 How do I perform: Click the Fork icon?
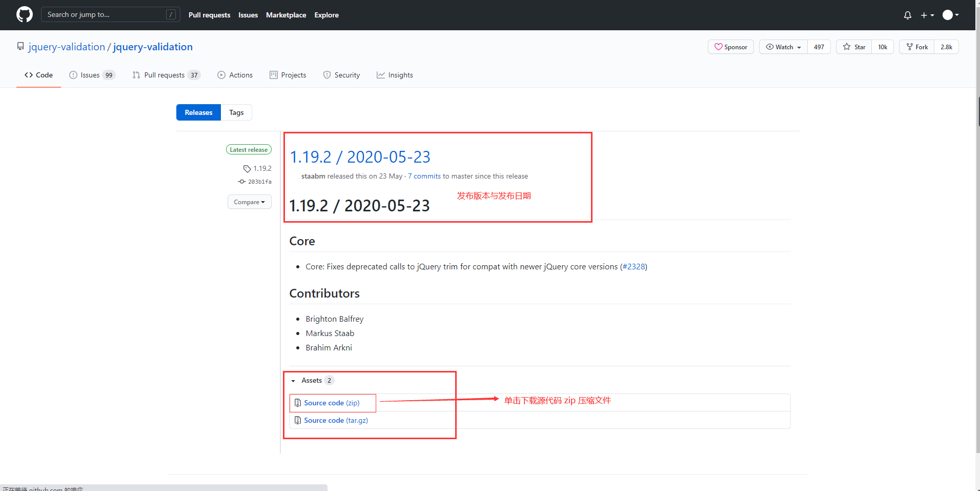(910, 47)
